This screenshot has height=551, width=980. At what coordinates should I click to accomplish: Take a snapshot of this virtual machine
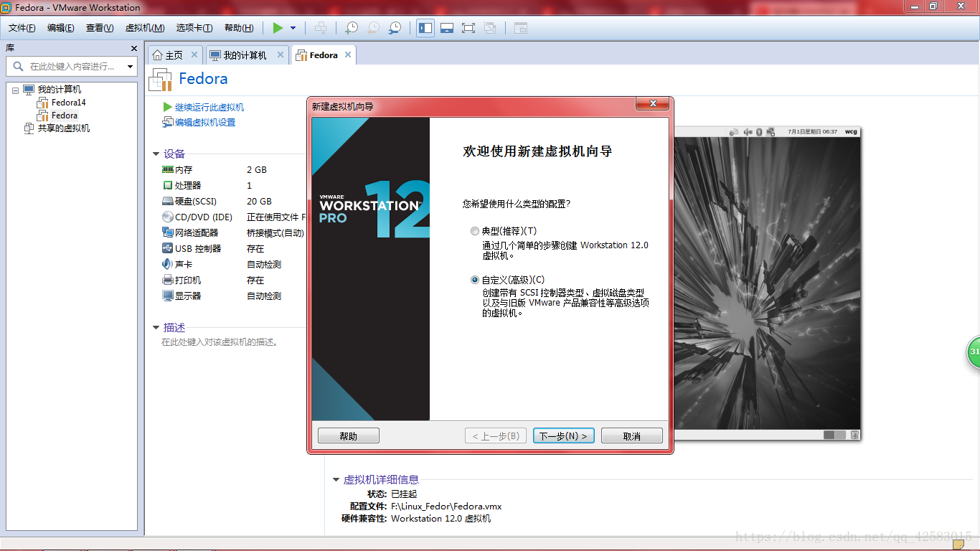(352, 28)
